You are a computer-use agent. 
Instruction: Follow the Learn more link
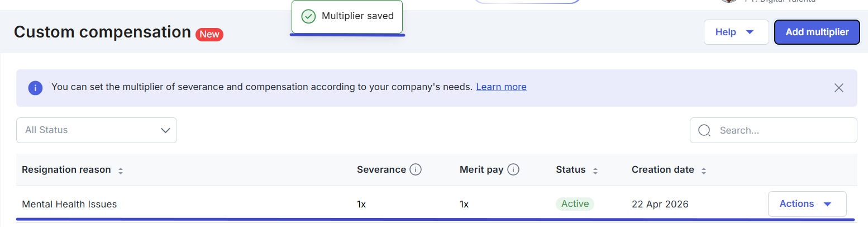click(501, 87)
